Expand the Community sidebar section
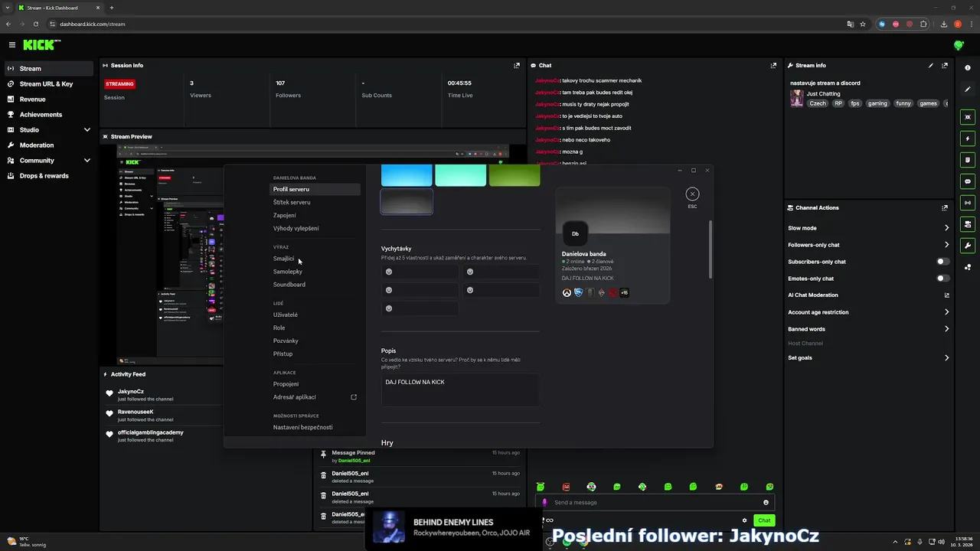Viewport: 980px width, 551px height. (87, 161)
